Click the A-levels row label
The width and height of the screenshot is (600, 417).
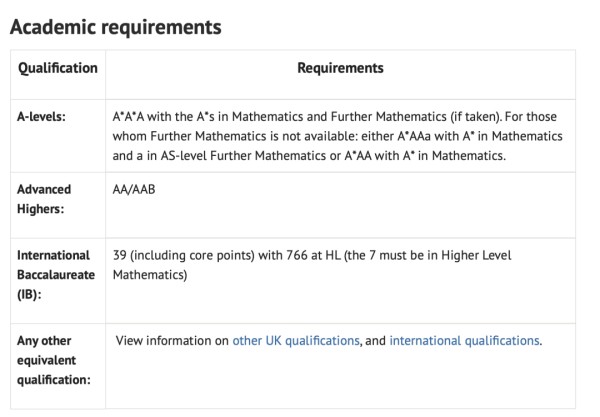coord(41,116)
